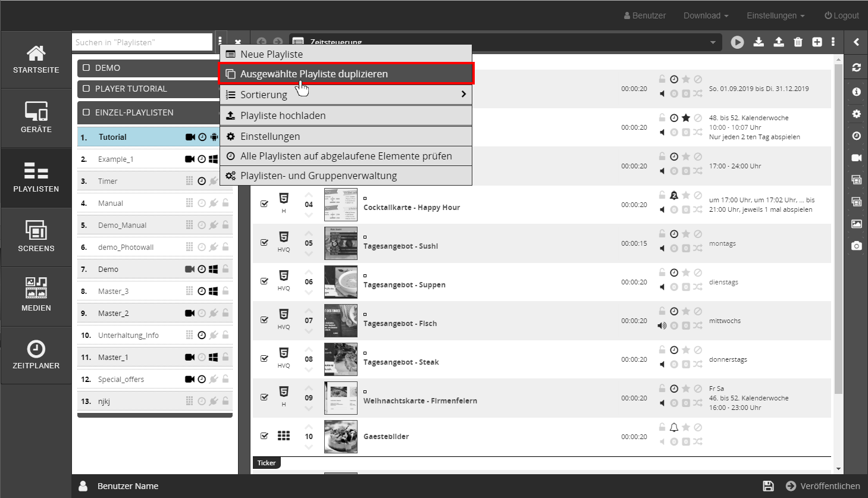Click star favorite icon for Tagesangebot - Sushi

click(x=686, y=234)
